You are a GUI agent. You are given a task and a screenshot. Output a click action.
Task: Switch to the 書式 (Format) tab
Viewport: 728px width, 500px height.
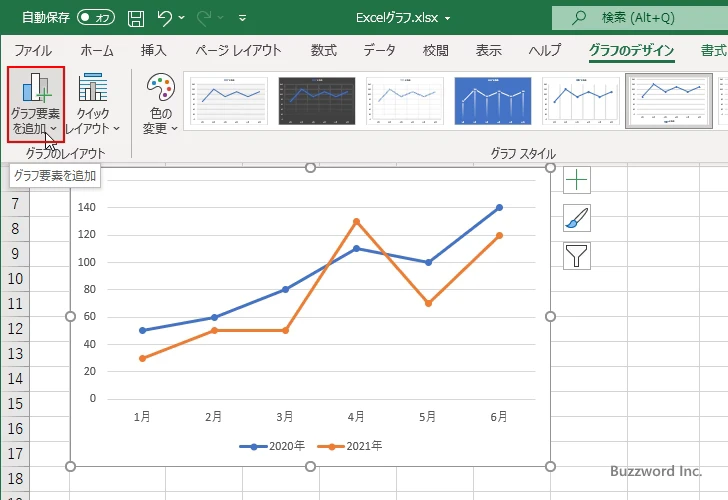point(713,50)
